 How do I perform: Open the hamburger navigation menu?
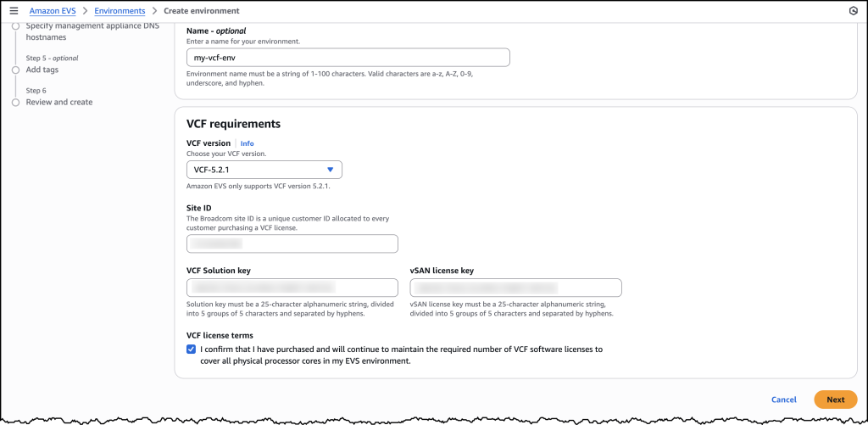(x=14, y=11)
